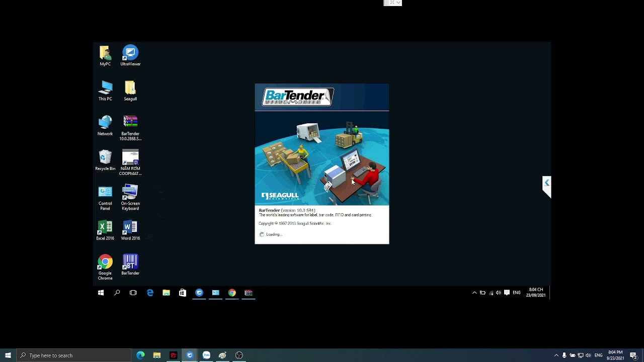Open Internet Explorer/Edge in remote taskbar
The width and height of the screenshot is (644, 362).
coord(150,293)
